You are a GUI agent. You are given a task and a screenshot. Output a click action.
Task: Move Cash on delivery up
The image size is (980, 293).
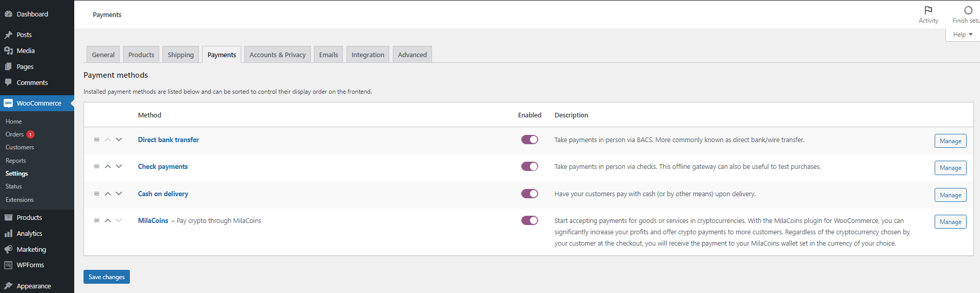108,194
